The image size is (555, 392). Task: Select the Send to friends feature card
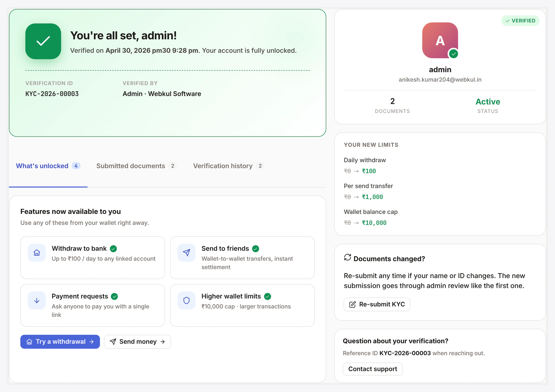coord(243,258)
